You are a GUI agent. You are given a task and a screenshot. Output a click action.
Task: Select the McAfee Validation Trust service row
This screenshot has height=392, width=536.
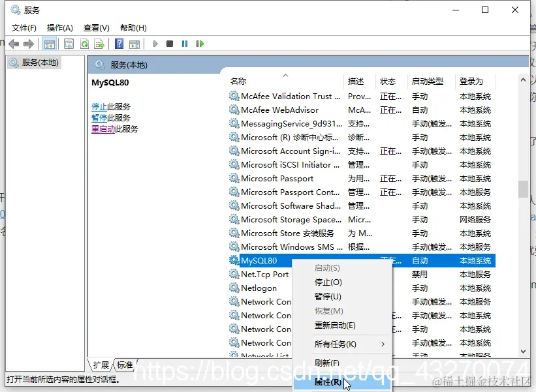[362, 97]
